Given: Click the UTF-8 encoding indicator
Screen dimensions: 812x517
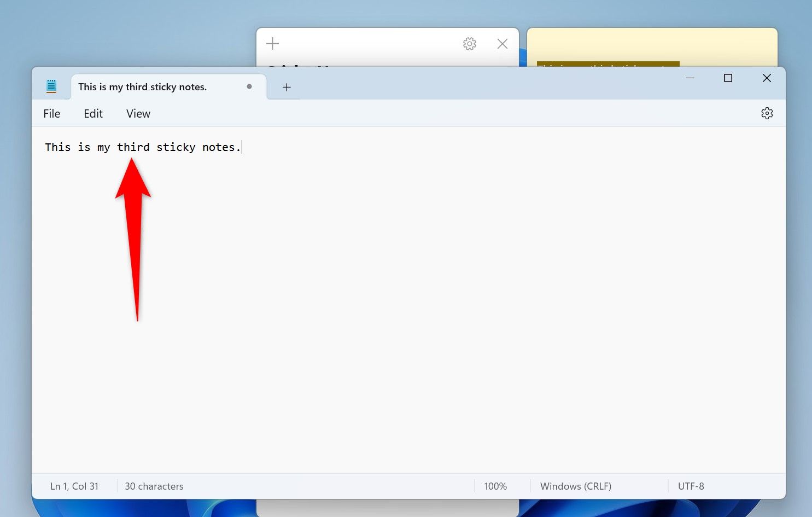Looking at the screenshot, I should point(691,486).
